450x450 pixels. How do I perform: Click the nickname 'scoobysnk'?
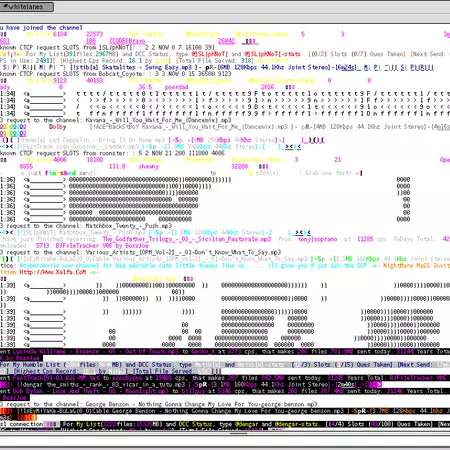(x=127, y=378)
